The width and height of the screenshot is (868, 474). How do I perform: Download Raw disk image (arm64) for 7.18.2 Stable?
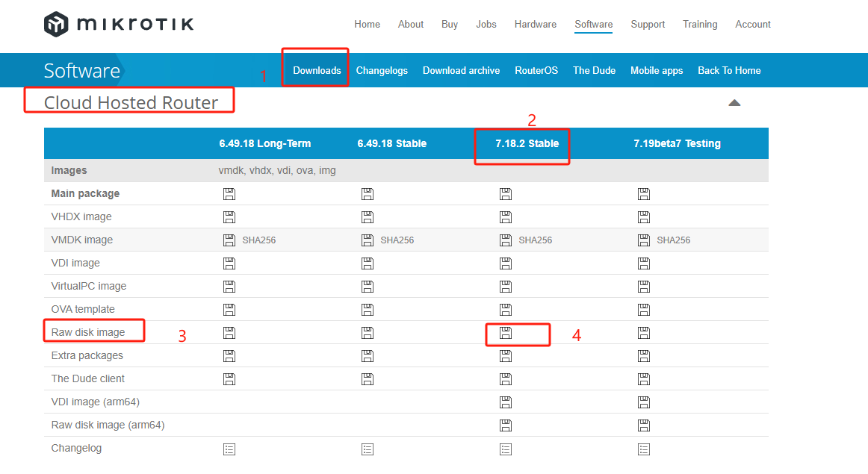click(x=506, y=426)
